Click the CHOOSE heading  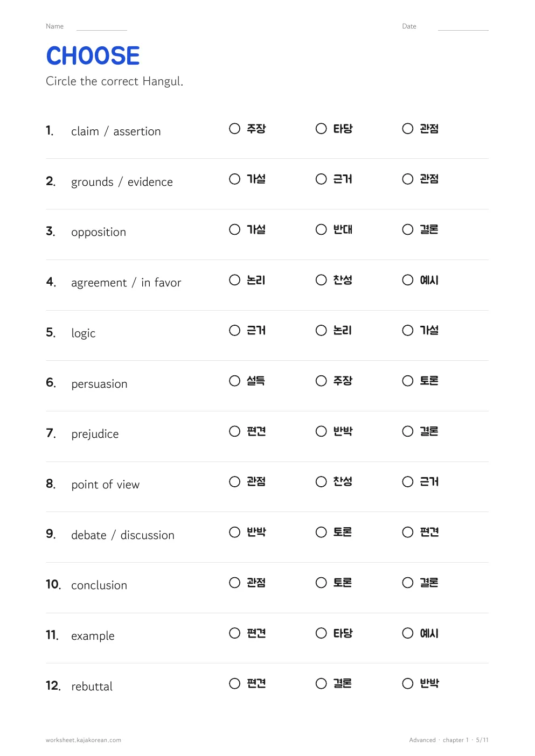tap(93, 56)
